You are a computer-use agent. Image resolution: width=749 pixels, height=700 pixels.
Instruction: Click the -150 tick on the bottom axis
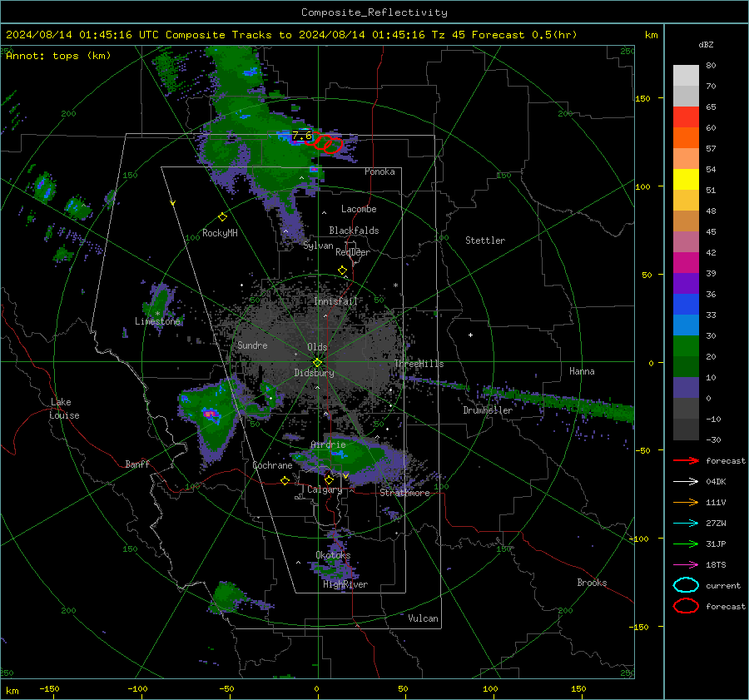pyautogui.click(x=49, y=688)
